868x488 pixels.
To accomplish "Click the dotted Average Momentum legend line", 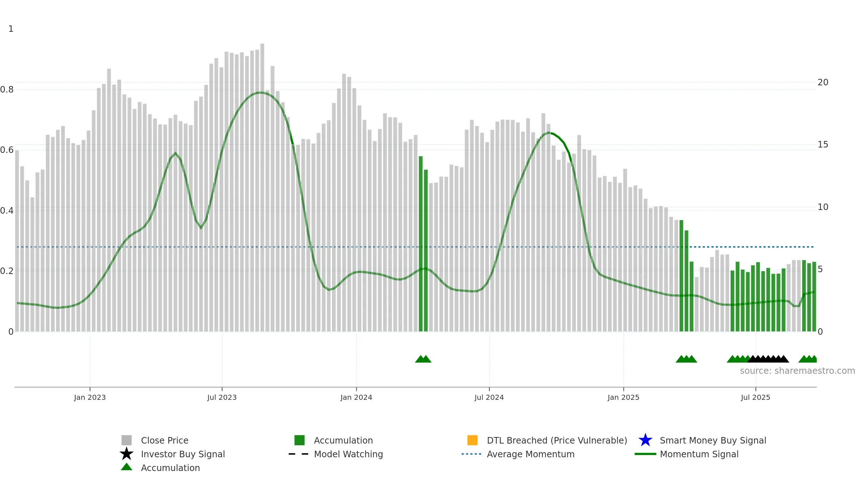I will [472, 454].
